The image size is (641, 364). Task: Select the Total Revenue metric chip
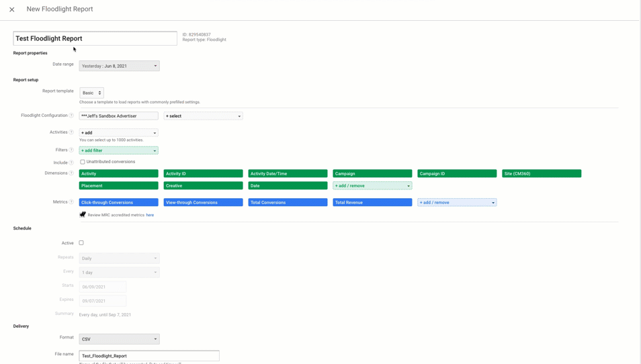click(372, 202)
